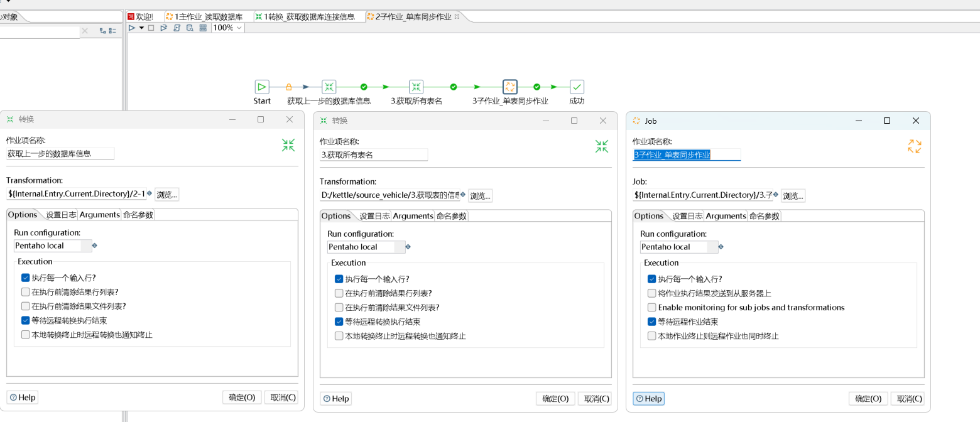980x422 pixels.
Task: Select the Start node on canvas
Action: pyautogui.click(x=262, y=87)
